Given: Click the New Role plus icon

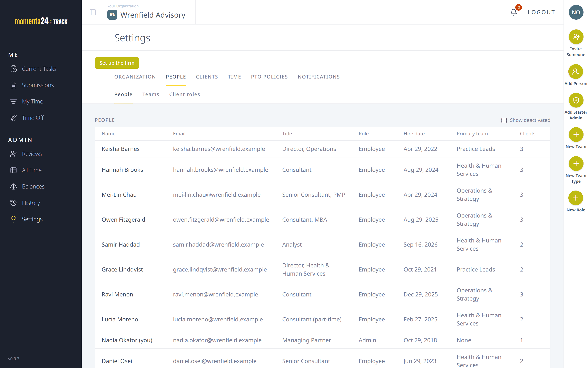Looking at the screenshot, I should coord(576,198).
